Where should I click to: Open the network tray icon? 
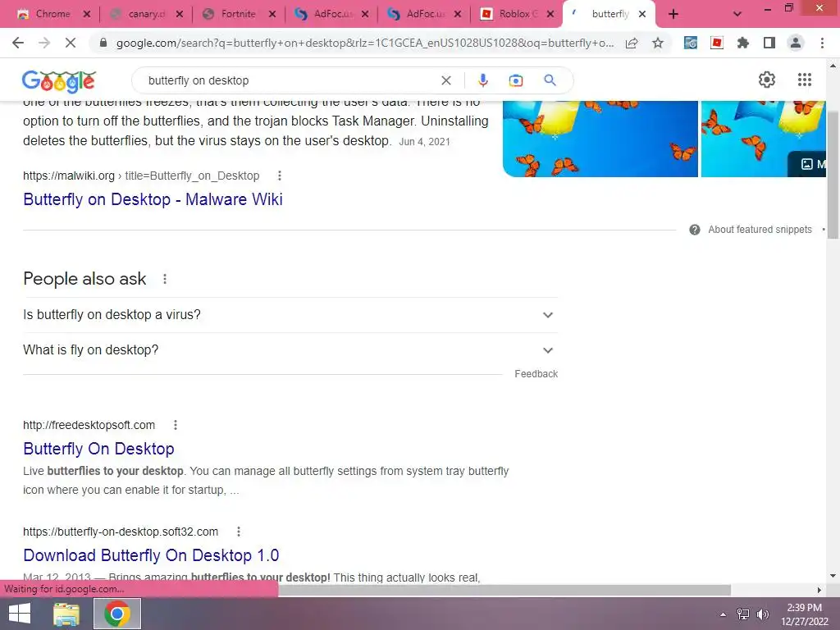tap(742, 614)
